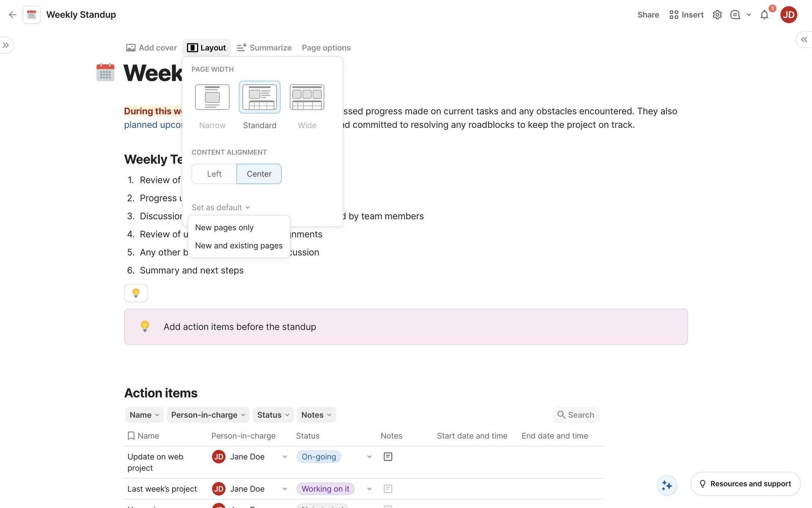Image resolution: width=812 pixels, height=508 pixels.
Task: Open the settings gear icon
Action: 717,15
